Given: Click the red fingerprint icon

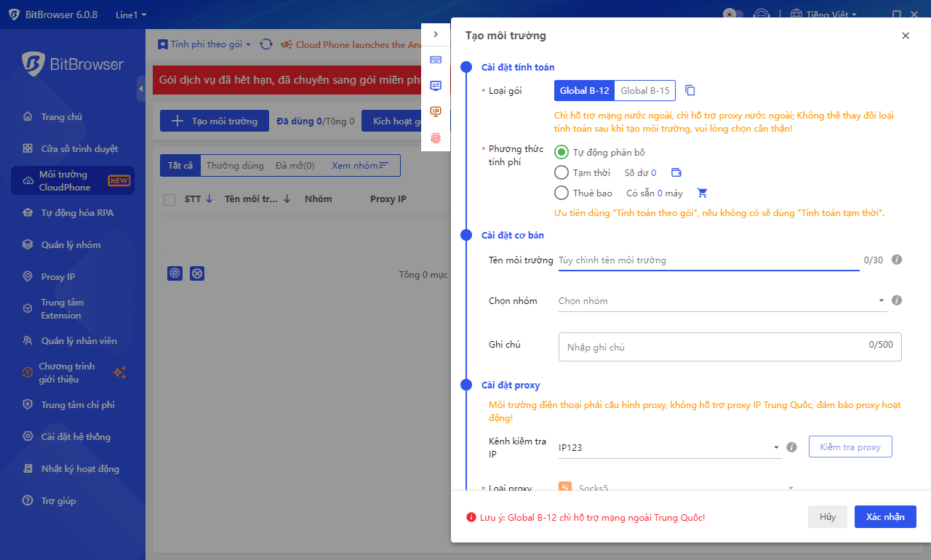Looking at the screenshot, I should click(x=436, y=137).
